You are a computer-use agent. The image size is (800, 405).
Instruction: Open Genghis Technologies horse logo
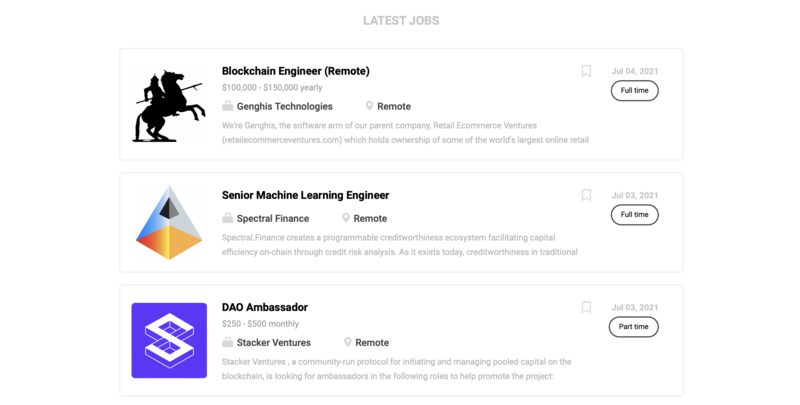169,105
